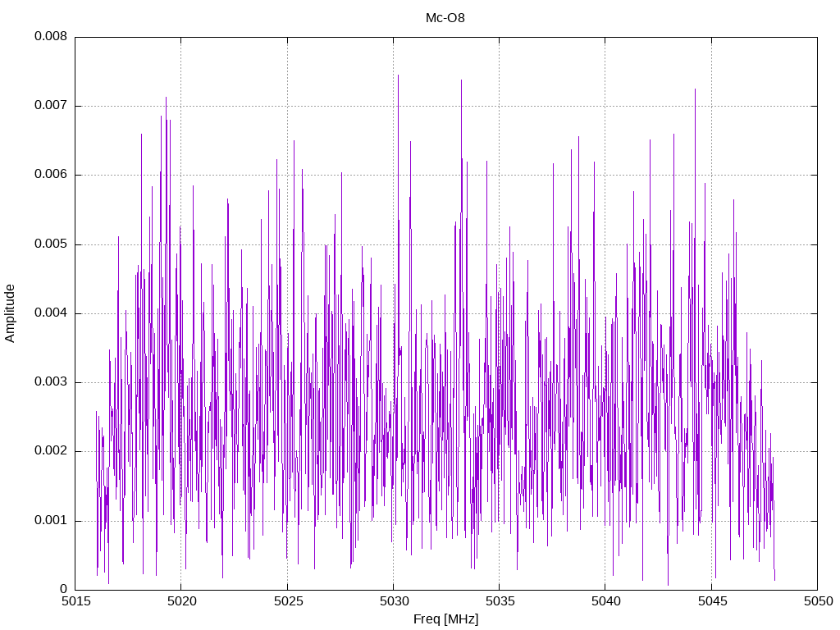The image size is (840, 630).
Task: Click the Amplitude y-axis label
Action: [10, 313]
